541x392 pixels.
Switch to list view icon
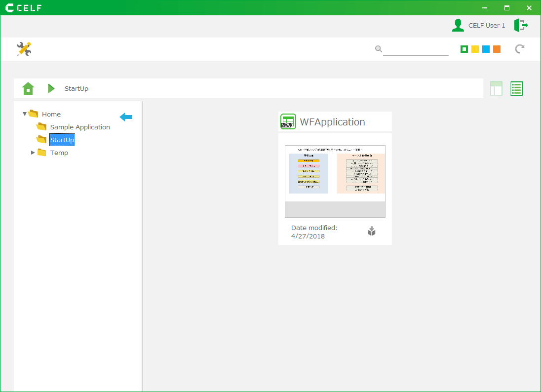pos(516,88)
